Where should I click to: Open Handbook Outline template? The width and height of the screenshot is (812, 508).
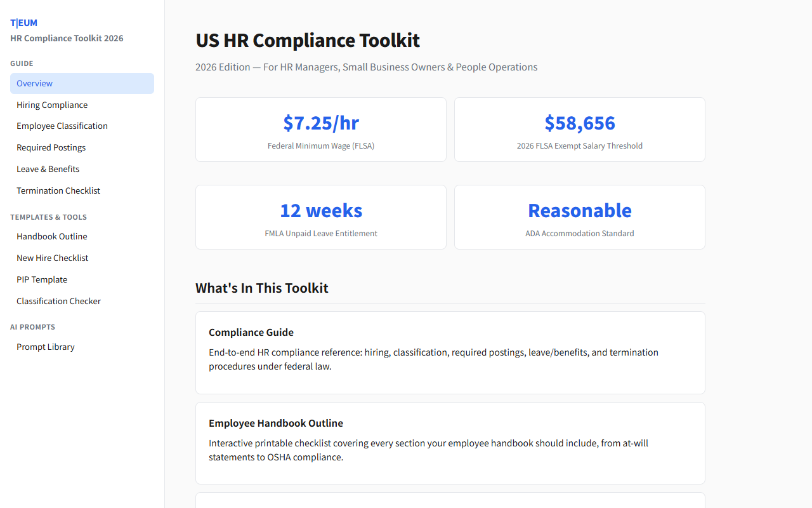pyautogui.click(x=52, y=236)
